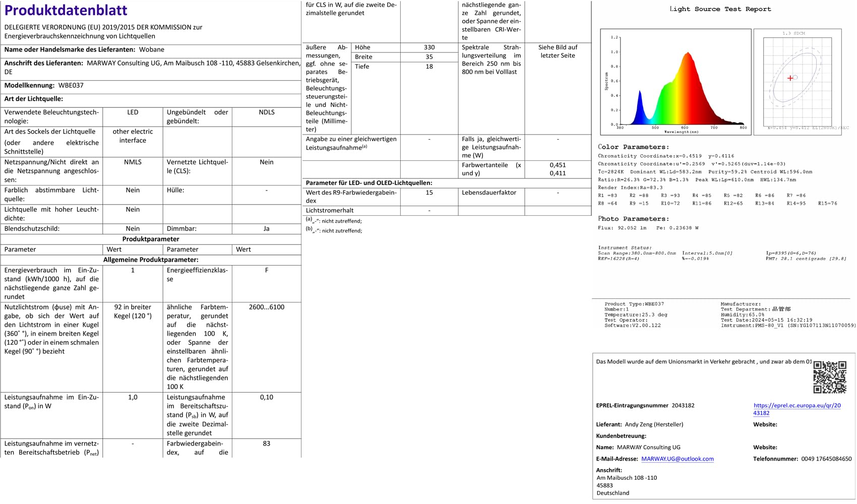Click the phone number '0049 17645084650'
The height and width of the screenshot is (504, 857).
[x=826, y=459]
